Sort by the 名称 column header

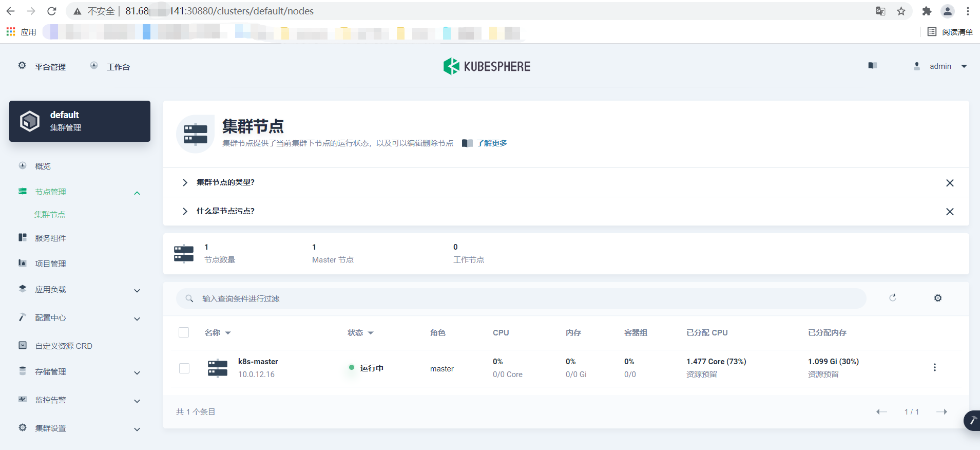[x=218, y=333]
